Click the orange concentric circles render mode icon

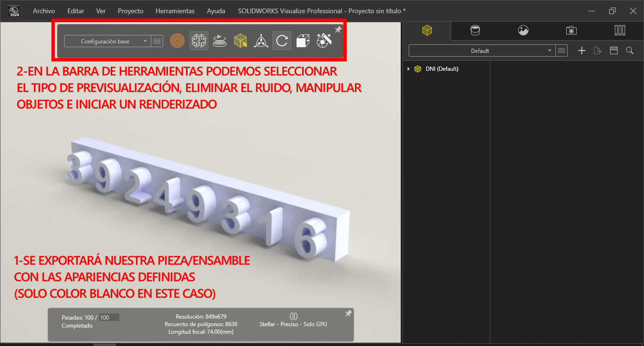coord(177,41)
